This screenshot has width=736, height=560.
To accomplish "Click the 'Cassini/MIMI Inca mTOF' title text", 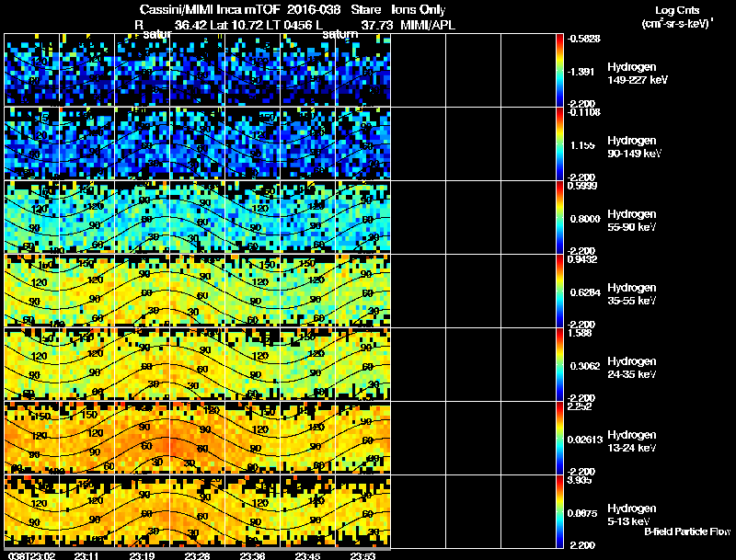I will coord(210,10).
